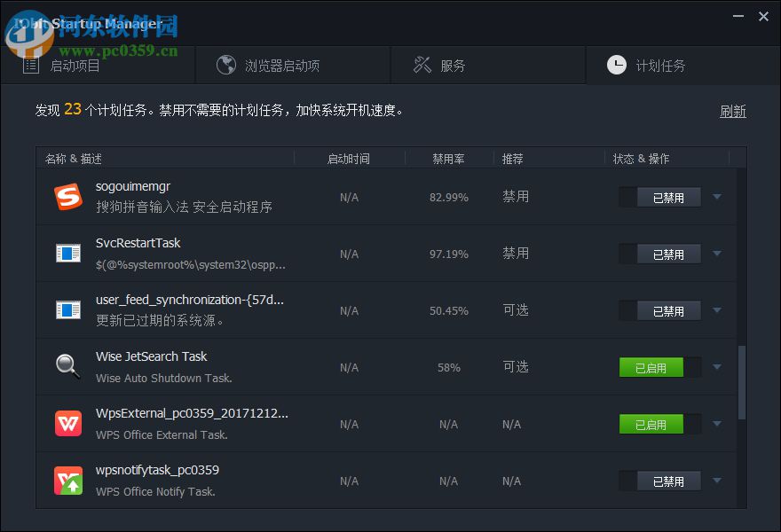
Task: Sort tasks by the 禁用率 column
Action: click(448, 158)
